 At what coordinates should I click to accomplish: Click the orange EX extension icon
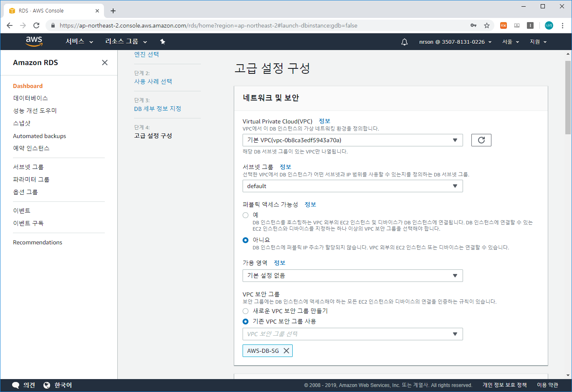(x=504, y=25)
